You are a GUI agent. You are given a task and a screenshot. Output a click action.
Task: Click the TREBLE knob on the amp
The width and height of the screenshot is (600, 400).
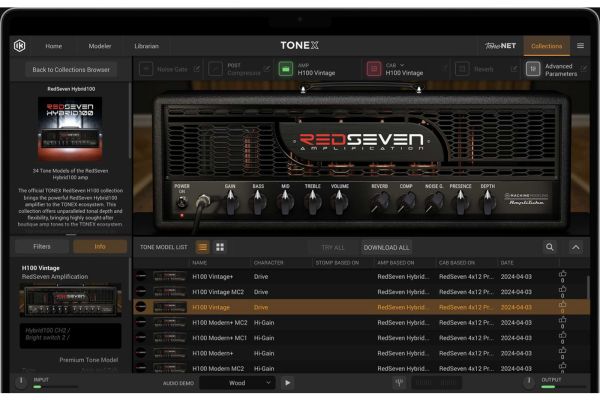(313, 203)
